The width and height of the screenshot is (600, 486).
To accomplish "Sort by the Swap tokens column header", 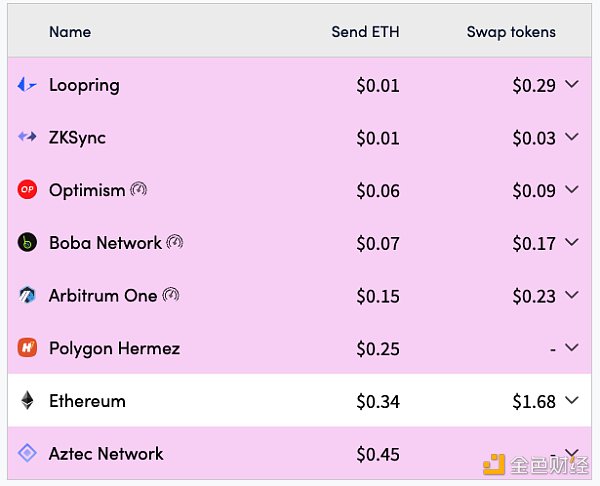I will click(511, 32).
